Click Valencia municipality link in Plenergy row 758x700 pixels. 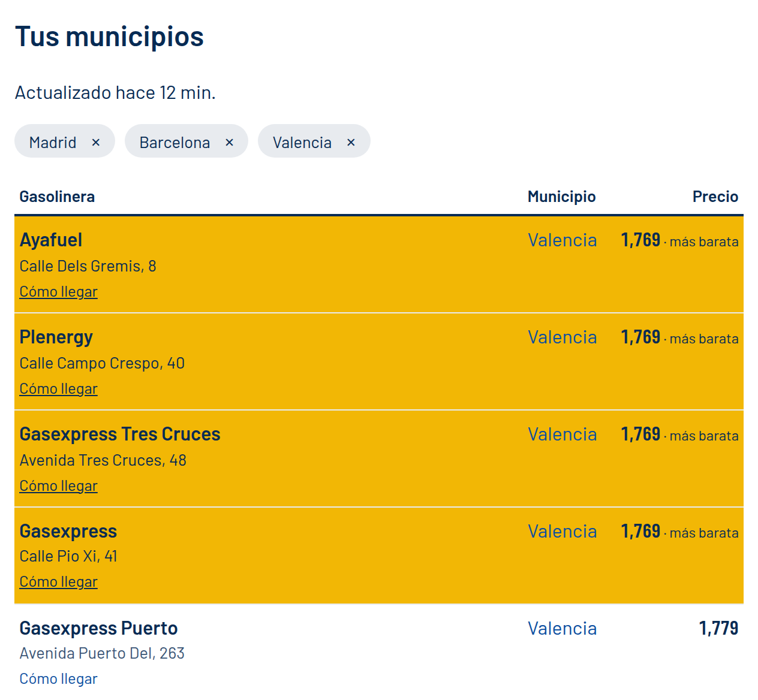[x=562, y=337]
